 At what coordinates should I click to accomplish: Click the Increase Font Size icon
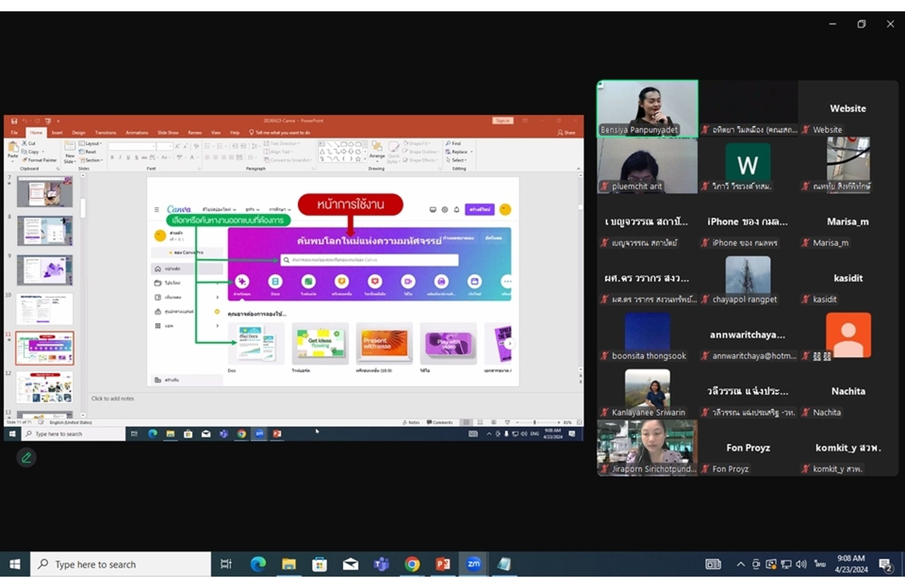click(177, 146)
